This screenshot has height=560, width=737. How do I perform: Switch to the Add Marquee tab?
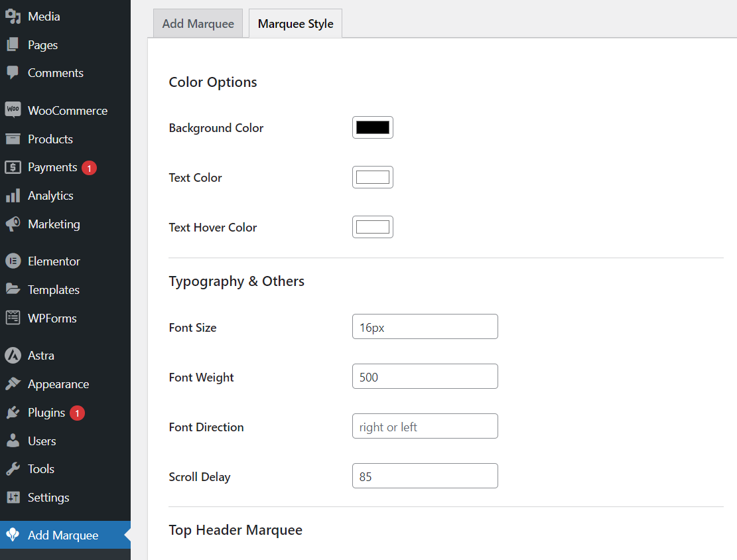(x=198, y=24)
